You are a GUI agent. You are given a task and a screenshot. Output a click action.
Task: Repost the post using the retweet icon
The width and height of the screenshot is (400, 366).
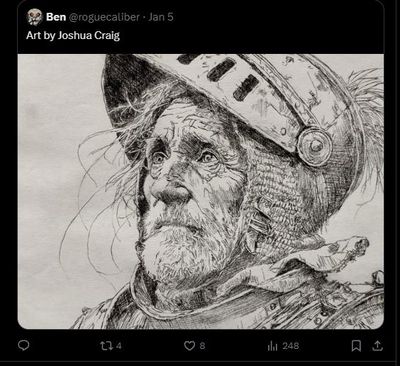pos(106,346)
